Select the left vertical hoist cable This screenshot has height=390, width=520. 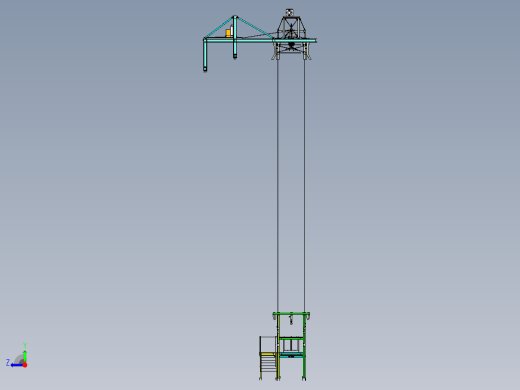coord(278,187)
